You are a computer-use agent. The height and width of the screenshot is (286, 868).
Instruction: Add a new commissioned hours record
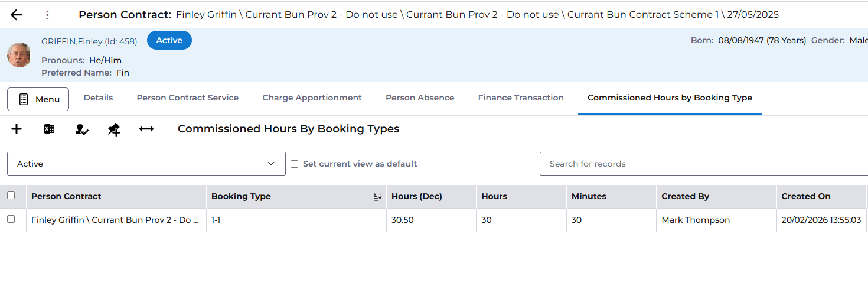pos(17,129)
